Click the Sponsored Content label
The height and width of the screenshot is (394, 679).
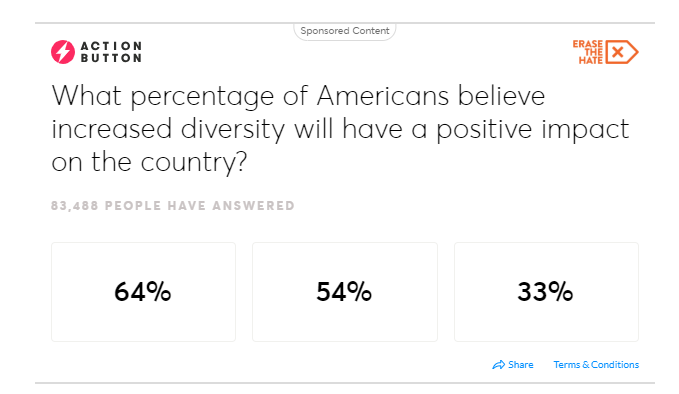(x=345, y=31)
